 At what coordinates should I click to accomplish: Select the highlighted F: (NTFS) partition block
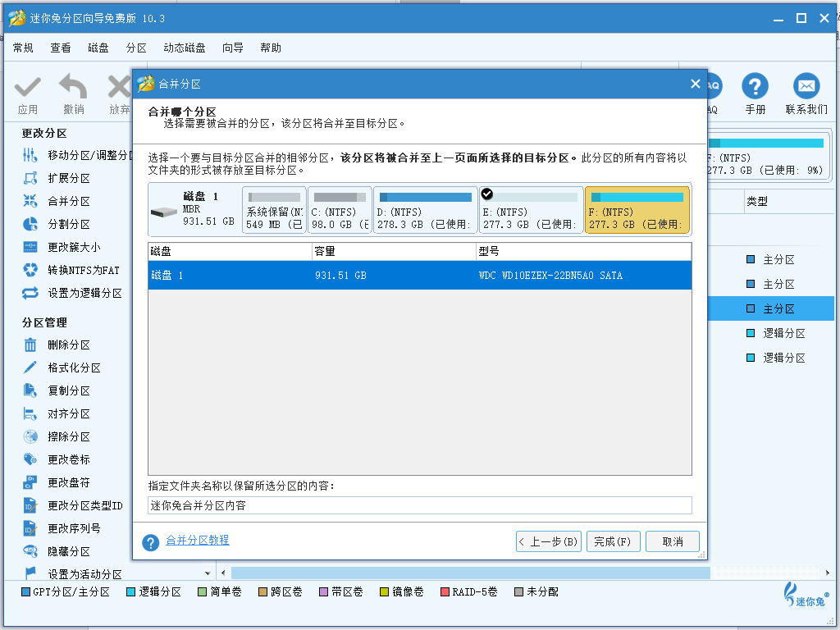click(x=637, y=210)
